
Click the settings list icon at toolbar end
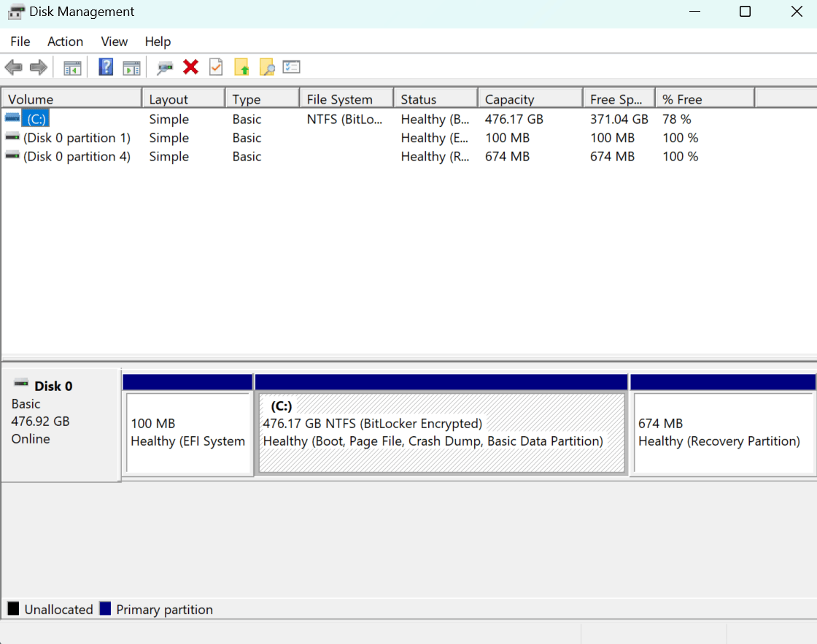[291, 67]
